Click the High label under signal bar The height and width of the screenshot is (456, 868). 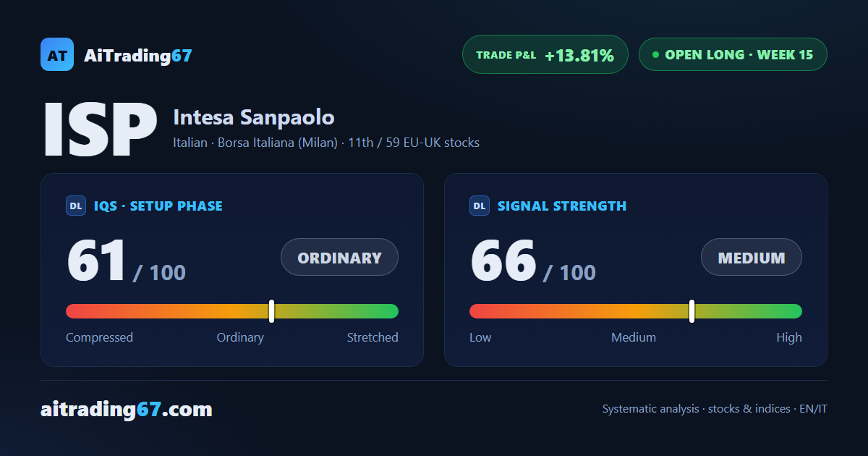tap(789, 337)
